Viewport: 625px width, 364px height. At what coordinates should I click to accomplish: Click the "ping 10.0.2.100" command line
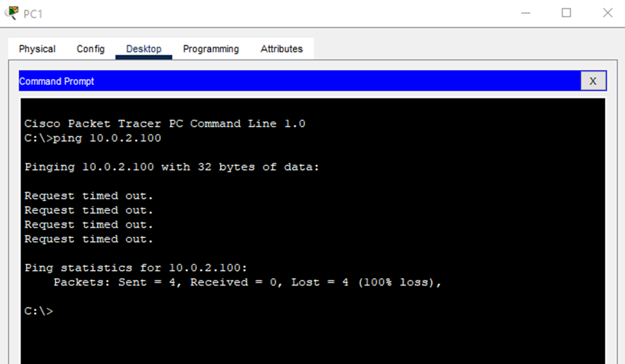click(93, 138)
